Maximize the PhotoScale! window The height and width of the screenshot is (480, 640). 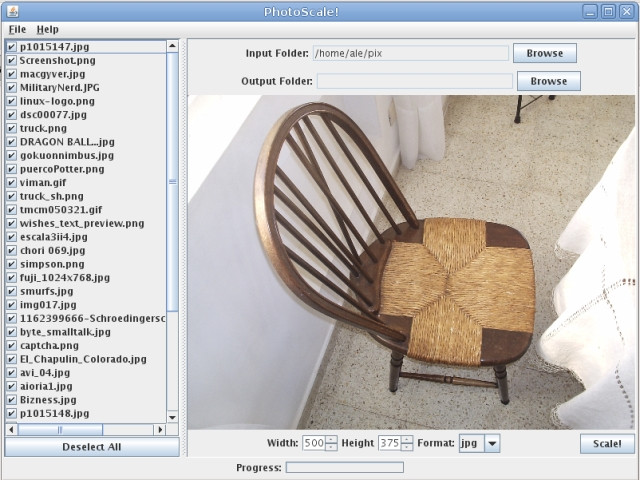pyautogui.click(x=608, y=11)
